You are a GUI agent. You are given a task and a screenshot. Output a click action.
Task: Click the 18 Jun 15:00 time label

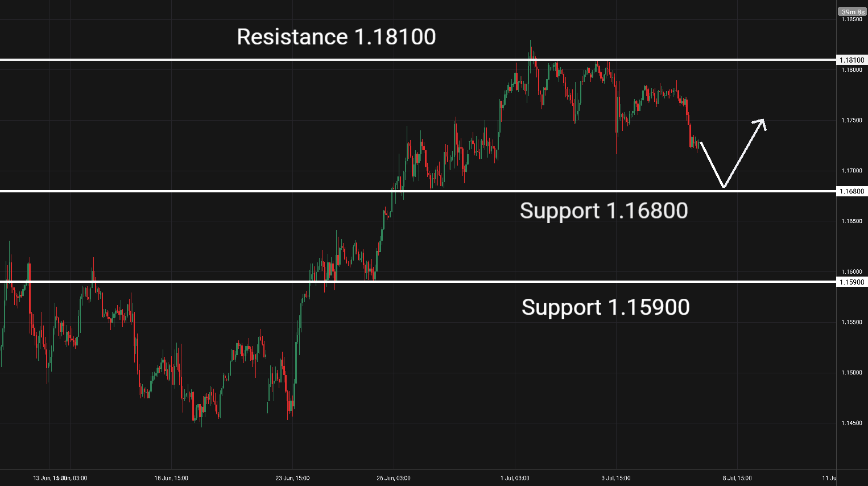171,478
